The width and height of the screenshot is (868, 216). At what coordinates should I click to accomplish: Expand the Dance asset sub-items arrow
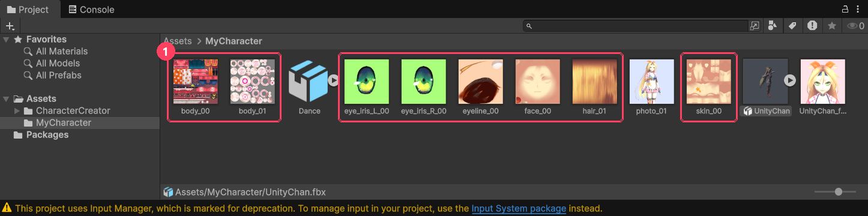tap(334, 80)
